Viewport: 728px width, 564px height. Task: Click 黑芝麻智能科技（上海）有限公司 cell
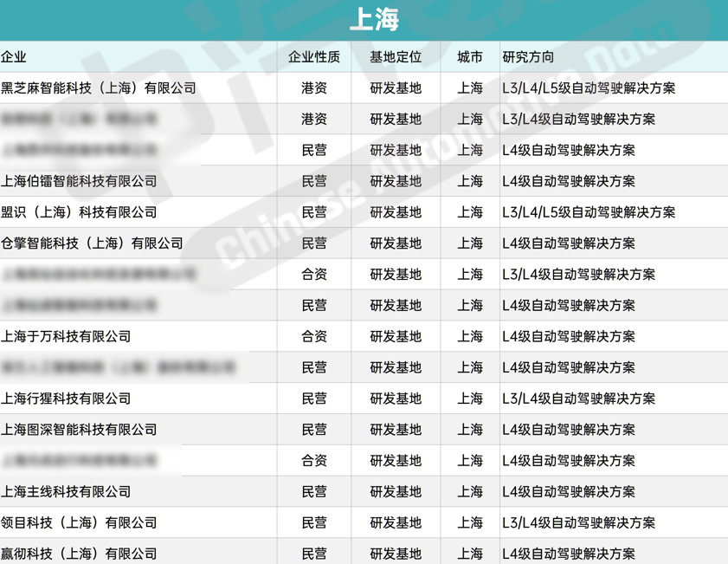(x=99, y=88)
